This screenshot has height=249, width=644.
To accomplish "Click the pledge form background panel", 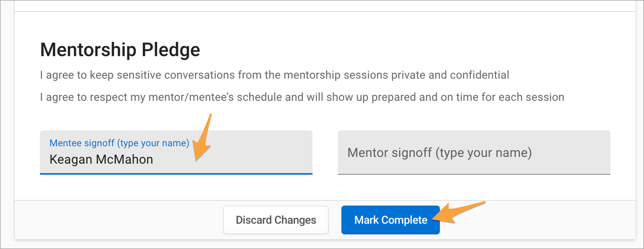I will click(x=325, y=117).
